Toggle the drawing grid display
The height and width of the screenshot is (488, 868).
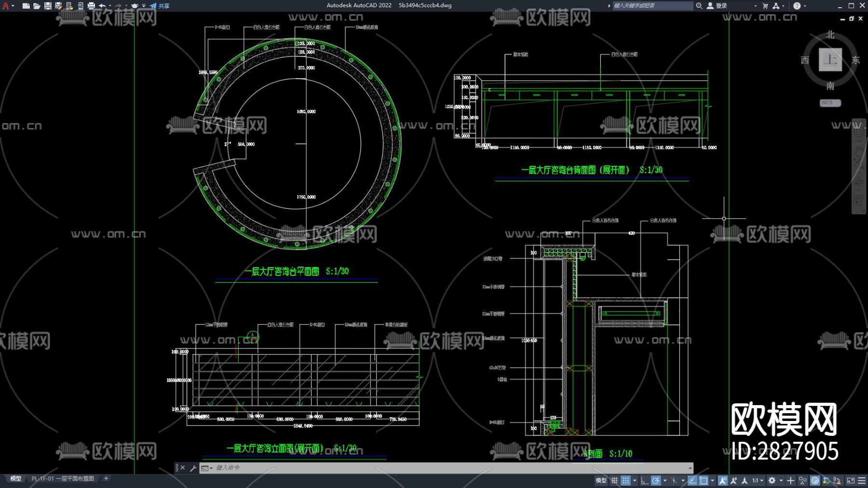615,480
